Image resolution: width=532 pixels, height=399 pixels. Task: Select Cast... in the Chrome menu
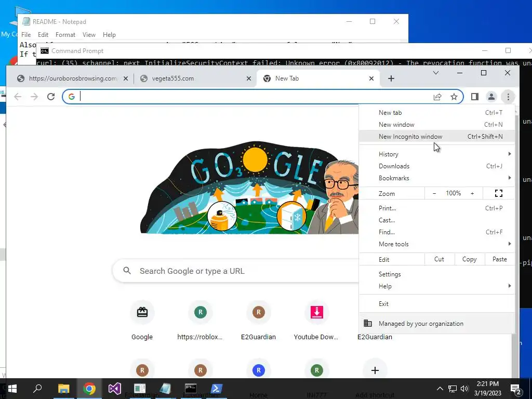pos(437,220)
